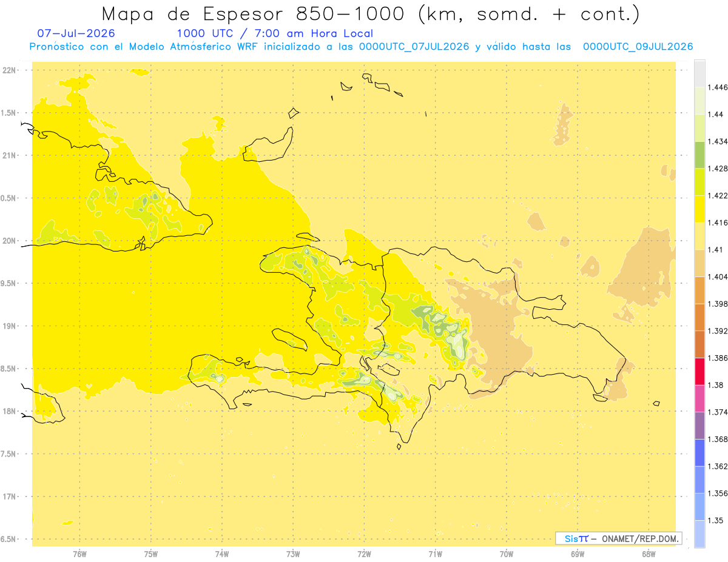728x562 pixels.
Task: Select the 20N latitude label
Action: coord(10,241)
